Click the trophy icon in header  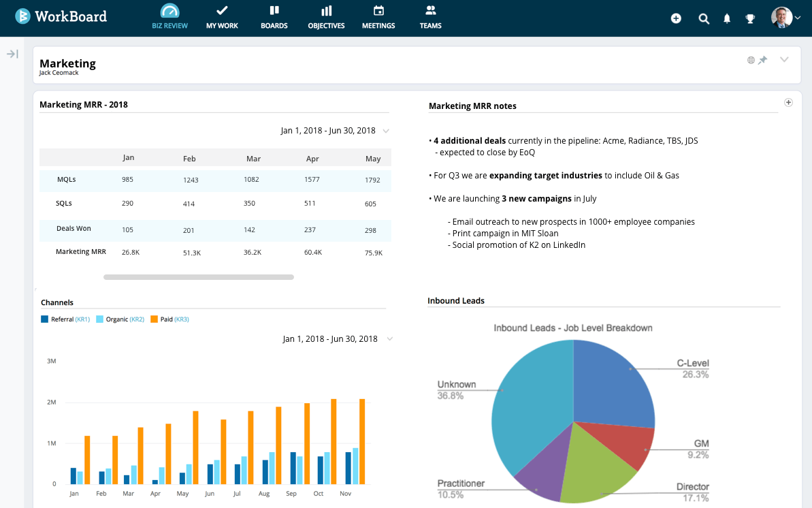tap(750, 18)
